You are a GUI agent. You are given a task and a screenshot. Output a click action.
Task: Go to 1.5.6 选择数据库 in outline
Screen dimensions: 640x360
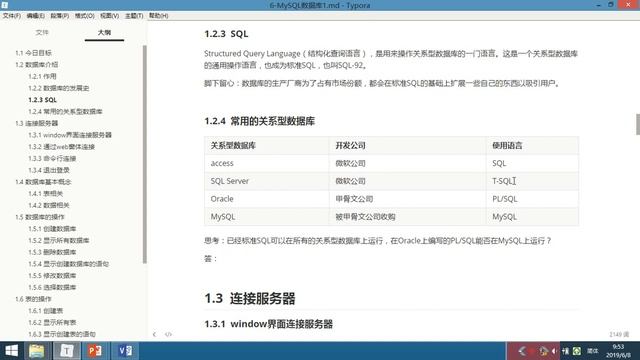pos(52,287)
